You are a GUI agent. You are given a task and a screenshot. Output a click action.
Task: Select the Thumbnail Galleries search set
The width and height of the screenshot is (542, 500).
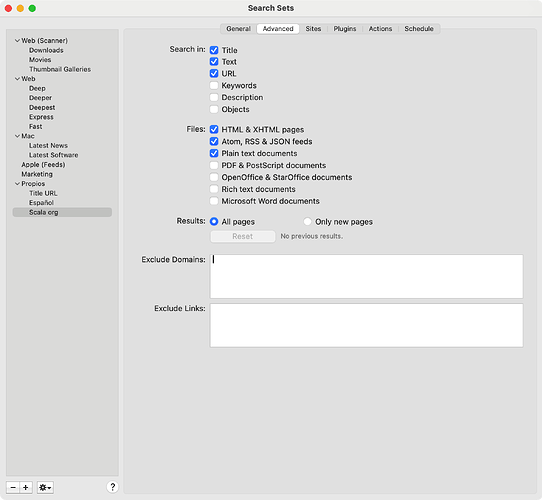pyautogui.click(x=60, y=69)
